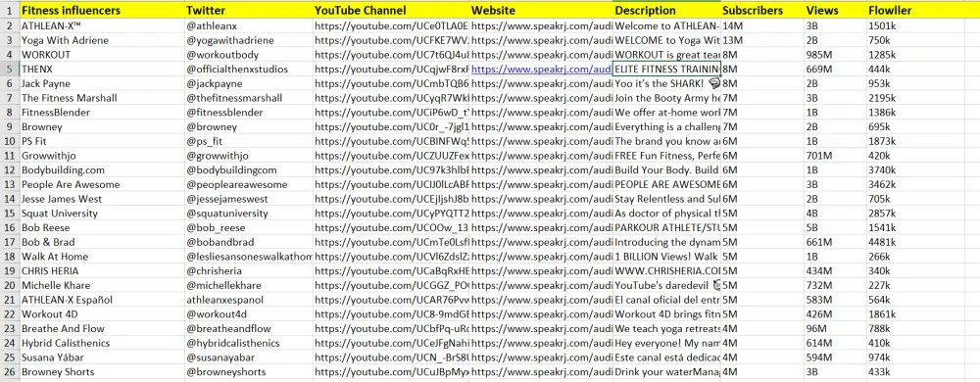Select the THENX name cell
980x382 pixels.
pos(103,70)
